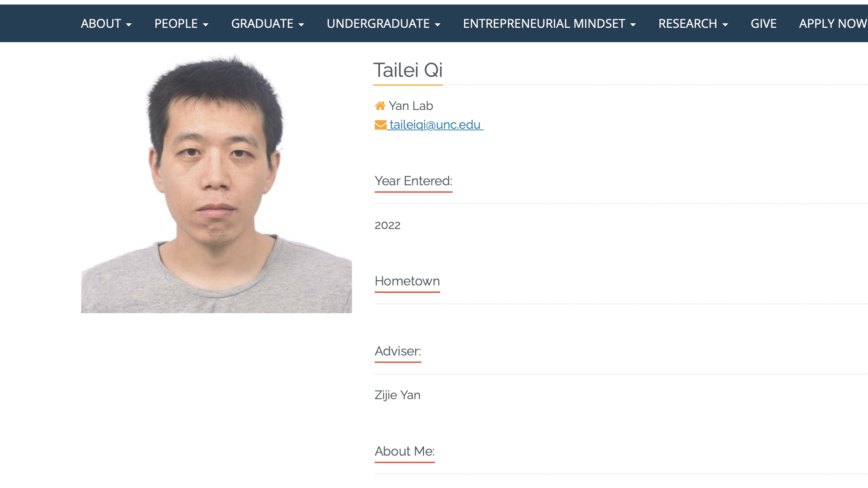Expand the UNDERGRADUATE menu
The width and height of the screenshot is (868, 488).
[383, 24]
